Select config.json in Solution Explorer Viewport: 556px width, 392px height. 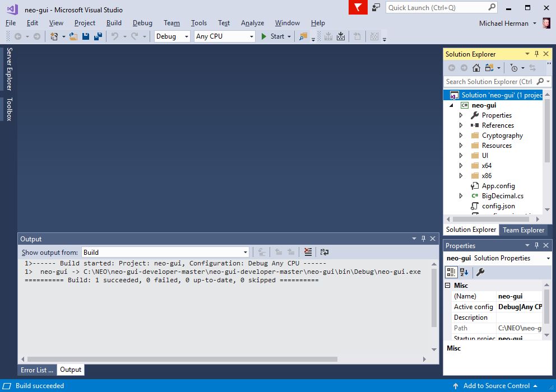point(498,206)
